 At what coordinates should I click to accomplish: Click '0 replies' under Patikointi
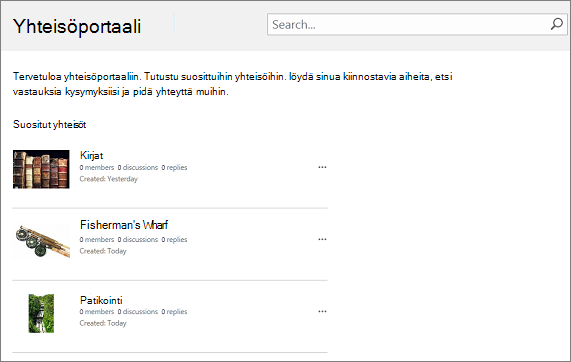point(174,312)
